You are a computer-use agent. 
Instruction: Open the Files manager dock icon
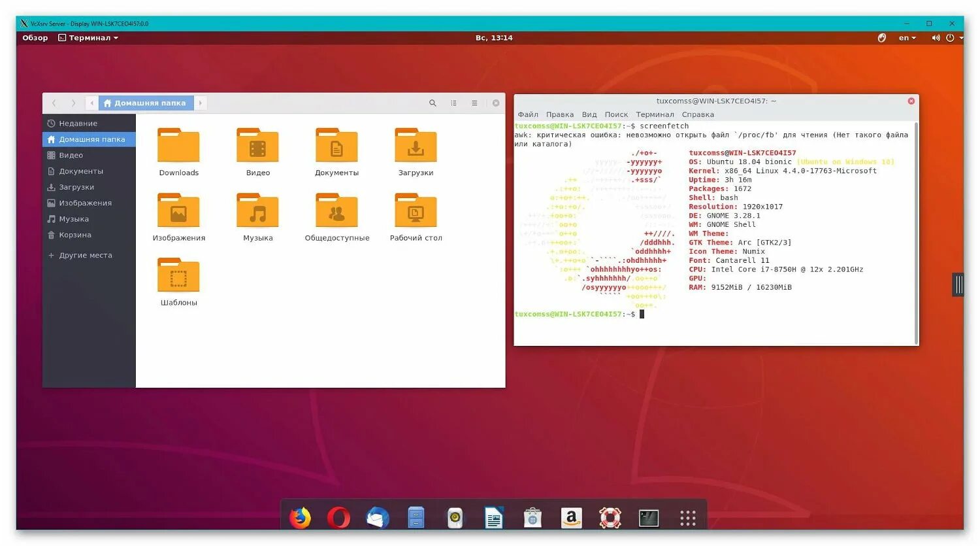416,518
